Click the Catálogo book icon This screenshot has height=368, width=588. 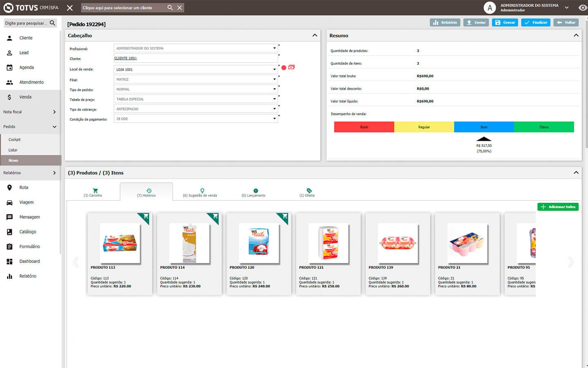click(x=9, y=232)
